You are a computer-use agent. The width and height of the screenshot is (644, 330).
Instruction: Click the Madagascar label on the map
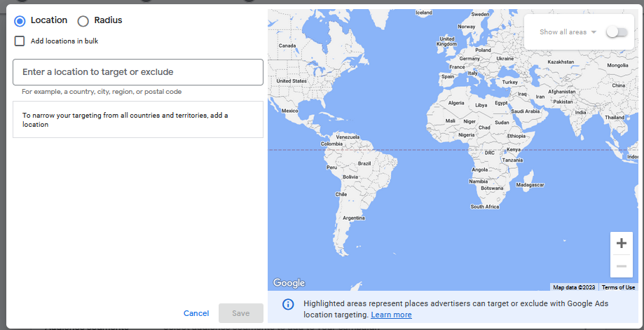(530, 185)
